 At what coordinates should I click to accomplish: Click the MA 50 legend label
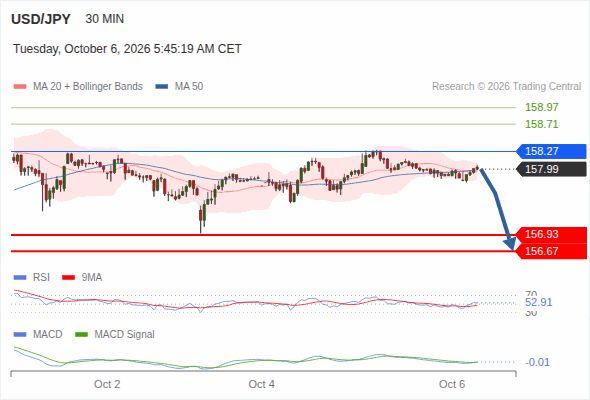[189, 87]
